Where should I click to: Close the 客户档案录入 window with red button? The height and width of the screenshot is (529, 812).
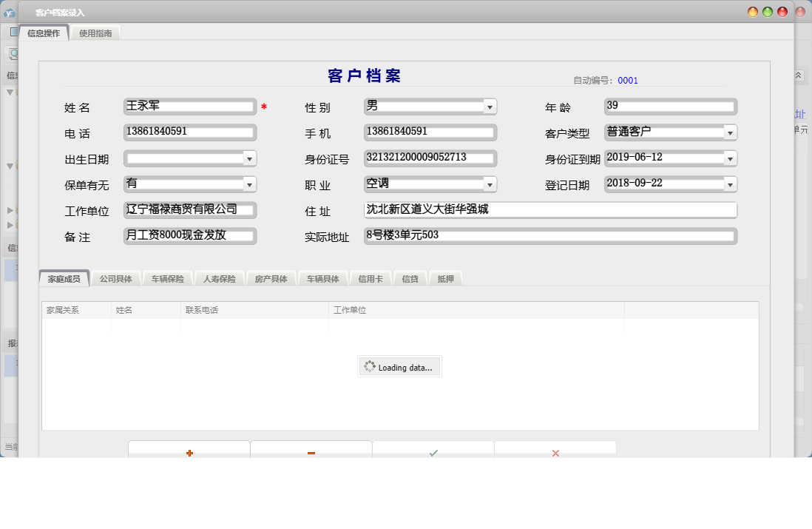pyautogui.click(x=782, y=12)
